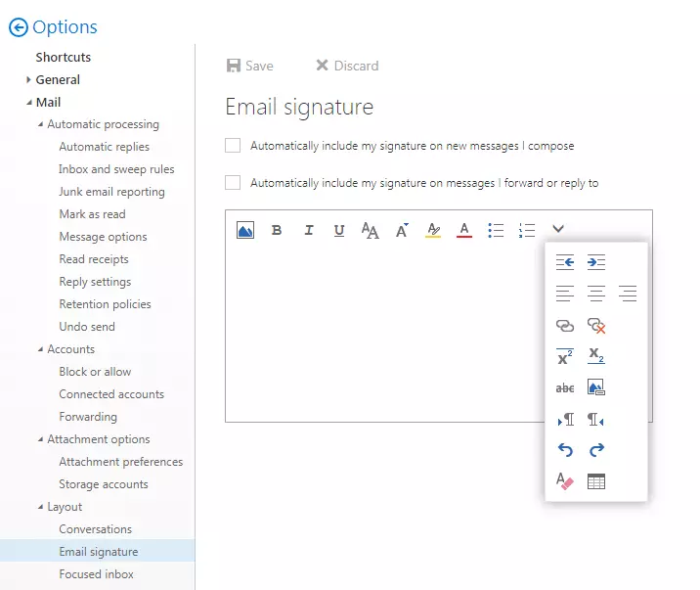Open Focused inbox settings
This screenshot has width=700, height=590.
click(x=96, y=574)
